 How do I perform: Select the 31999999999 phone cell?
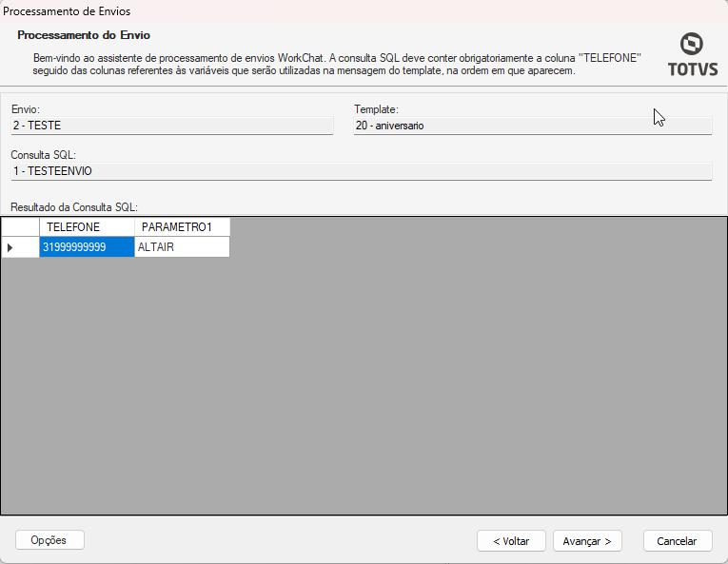(x=87, y=247)
